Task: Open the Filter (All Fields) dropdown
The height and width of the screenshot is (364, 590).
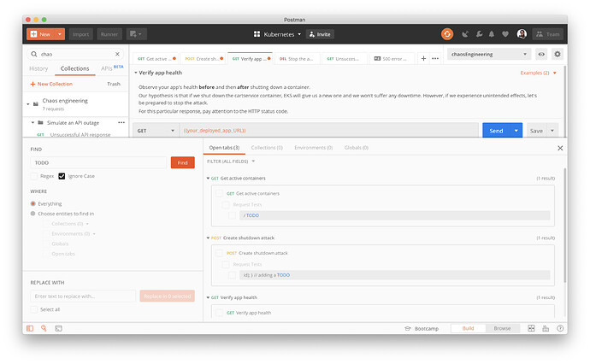Action: point(231,161)
